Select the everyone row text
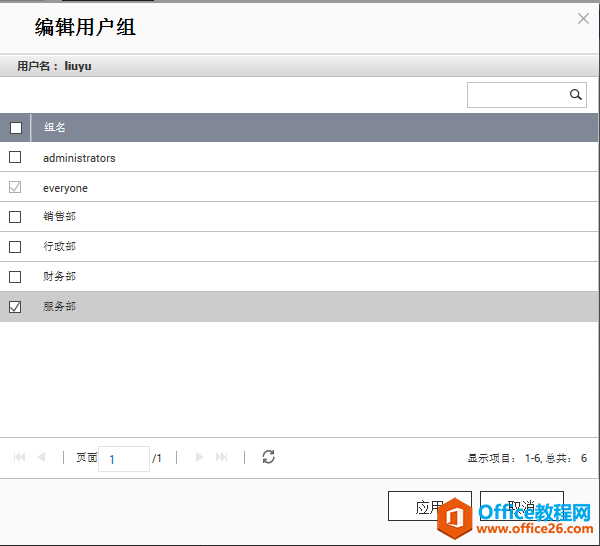600x546 pixels. pyautogui.click(x=65, y=188)
